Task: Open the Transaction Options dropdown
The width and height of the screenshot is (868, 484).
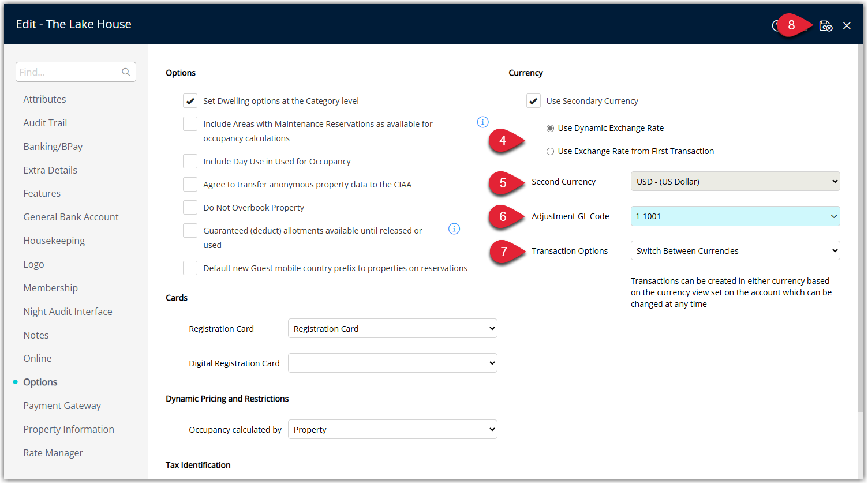Action: [x=735, y=251]
